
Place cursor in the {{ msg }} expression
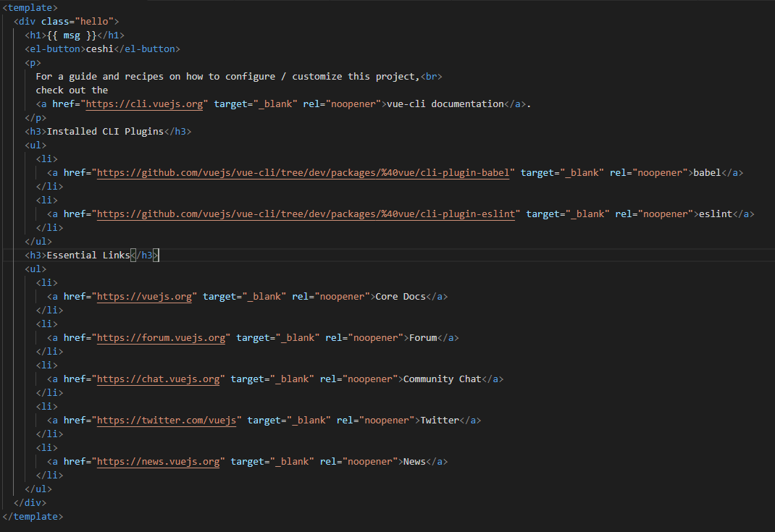click(72, 35)
